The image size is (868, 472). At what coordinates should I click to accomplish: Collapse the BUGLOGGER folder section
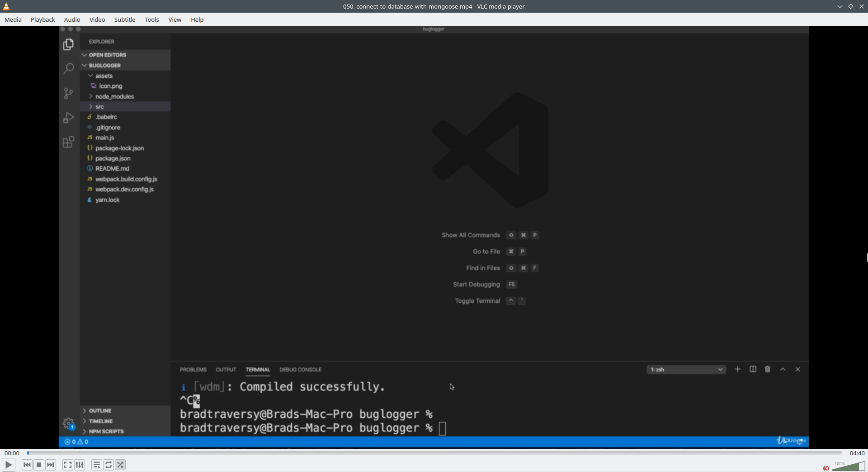tap(125, 65)
